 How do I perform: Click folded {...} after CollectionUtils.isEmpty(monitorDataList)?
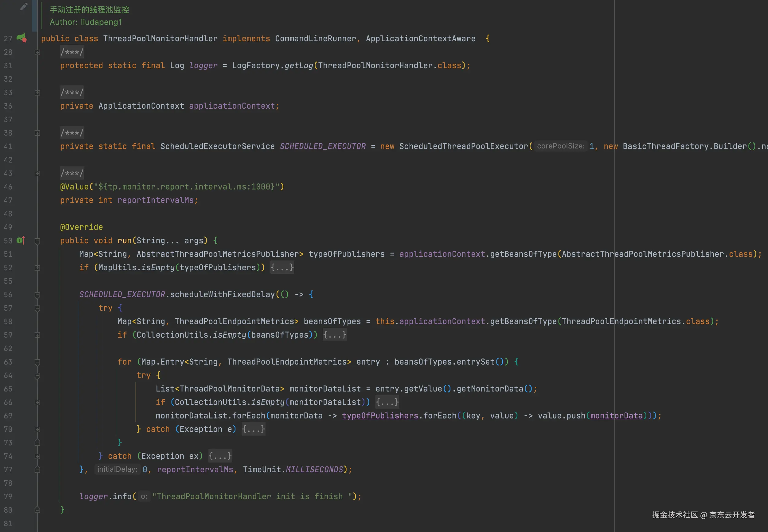[x=387, y=402]
